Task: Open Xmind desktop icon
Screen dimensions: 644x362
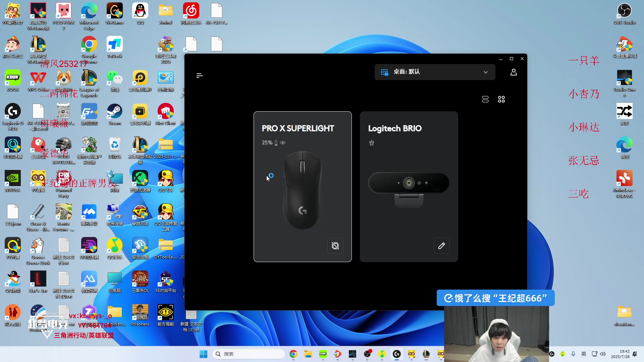Action: click(166, 14)
